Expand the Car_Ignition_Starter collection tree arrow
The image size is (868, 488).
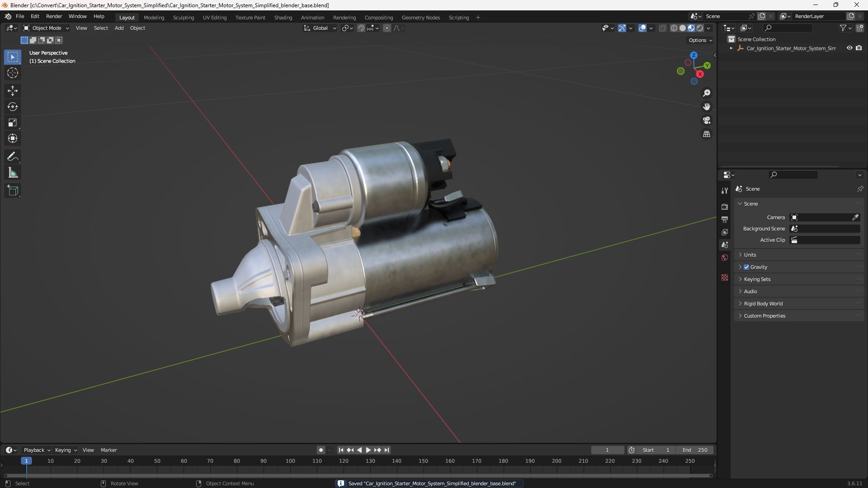coord(731,48)
